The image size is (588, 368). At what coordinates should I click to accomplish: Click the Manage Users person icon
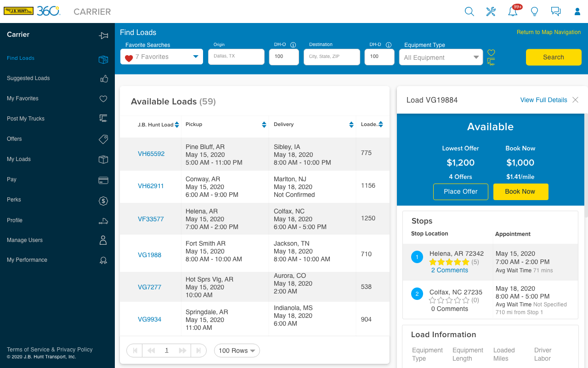coord(103,240)
